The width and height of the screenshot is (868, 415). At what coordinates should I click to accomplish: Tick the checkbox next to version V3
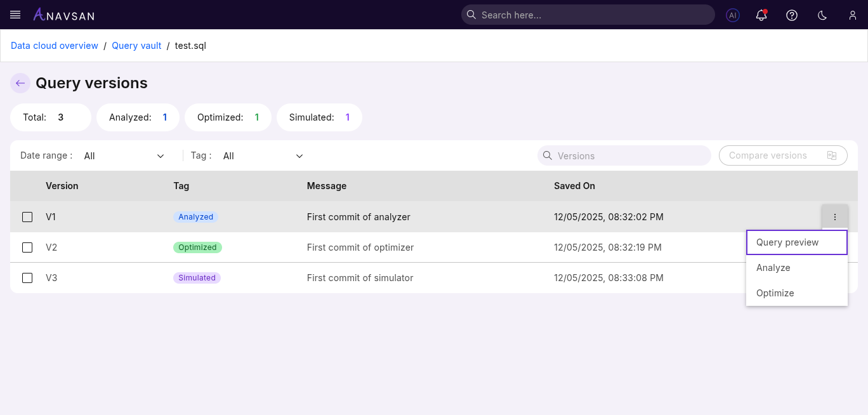coord(27,277)
